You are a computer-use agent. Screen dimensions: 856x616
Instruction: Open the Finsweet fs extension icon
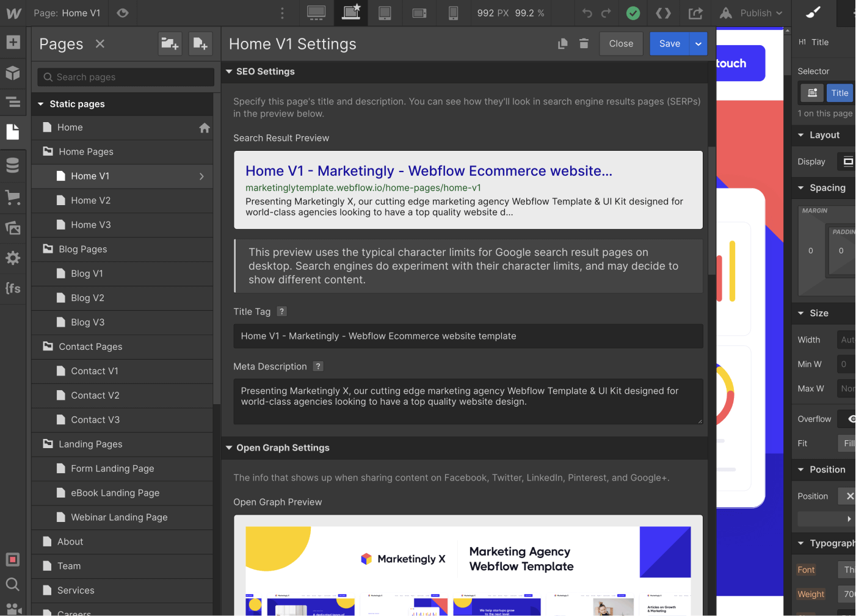[13, 288]
